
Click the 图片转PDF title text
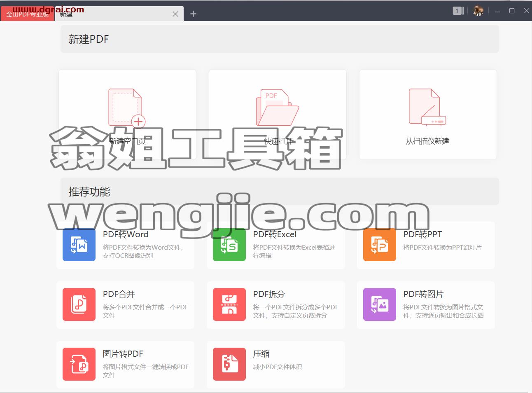point(123,354)
